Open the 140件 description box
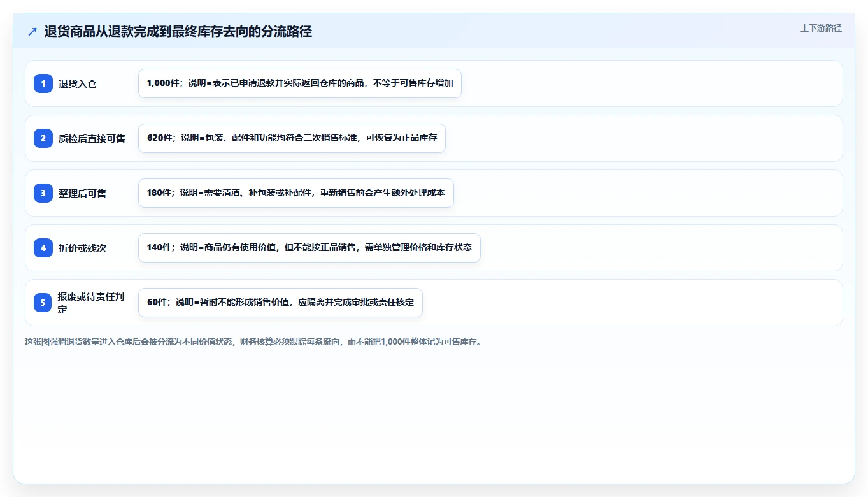Image resolution: width=868 pixels, height=497 pixels. 309,248
